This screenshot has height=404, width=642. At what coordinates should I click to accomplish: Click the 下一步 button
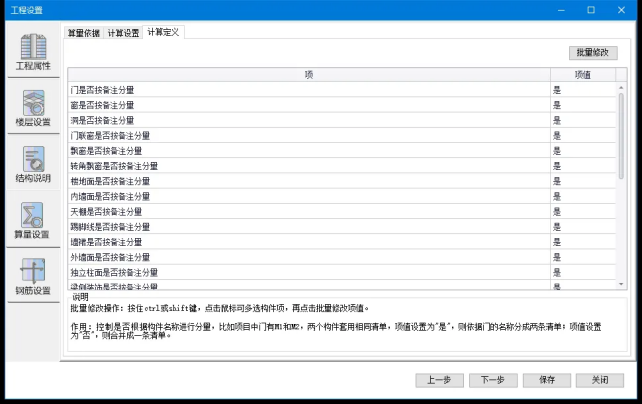point(493,380)
